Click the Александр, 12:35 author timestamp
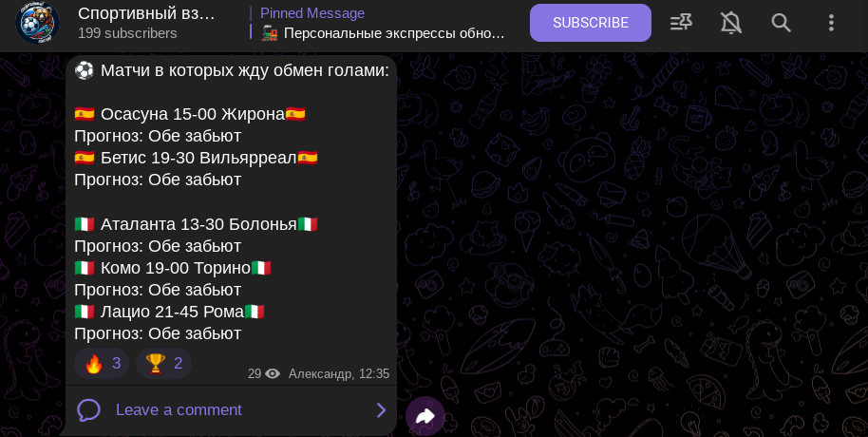The width and height of the screenshot is (868, 437). click(x=339, y=374)
